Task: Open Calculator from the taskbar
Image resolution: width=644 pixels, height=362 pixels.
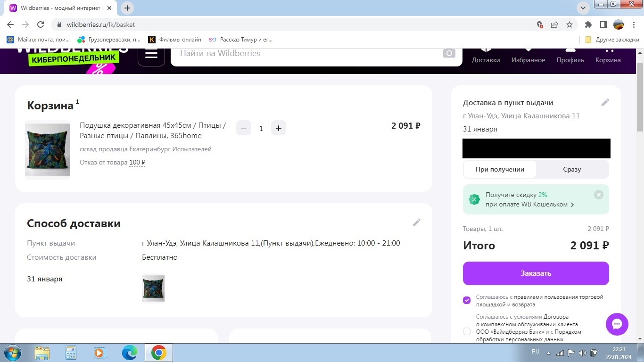Action: click(x=71, y=353)
